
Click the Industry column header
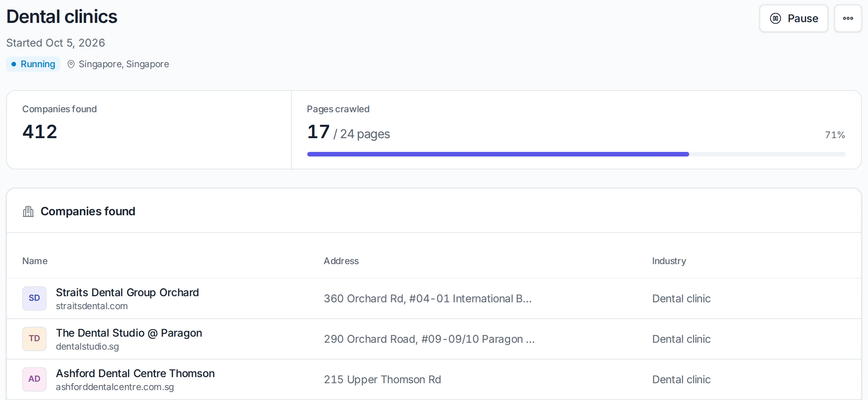tap(669, 261)
